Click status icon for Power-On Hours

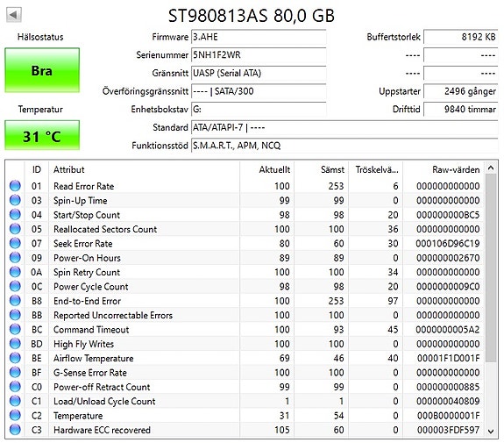tap(15, 258)
